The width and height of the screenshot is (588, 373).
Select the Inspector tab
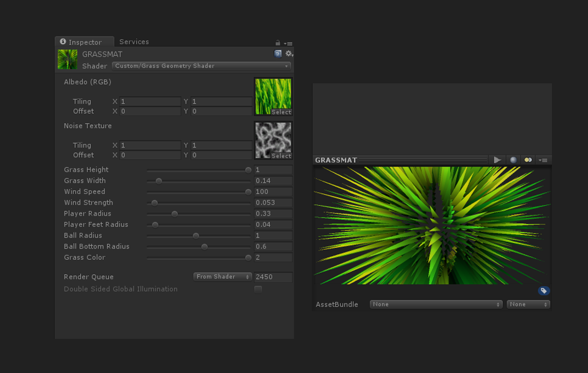(x=85, y=42)
